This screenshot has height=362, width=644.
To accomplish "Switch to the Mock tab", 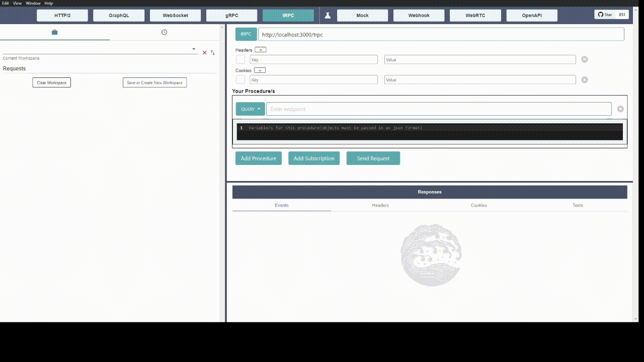I will tap(362, 16).
